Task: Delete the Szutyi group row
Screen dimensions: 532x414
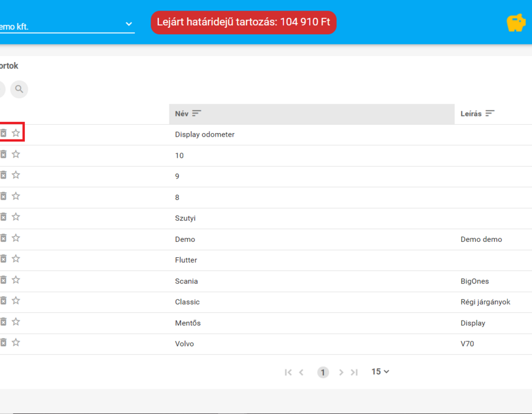Action: click(3, 217)
